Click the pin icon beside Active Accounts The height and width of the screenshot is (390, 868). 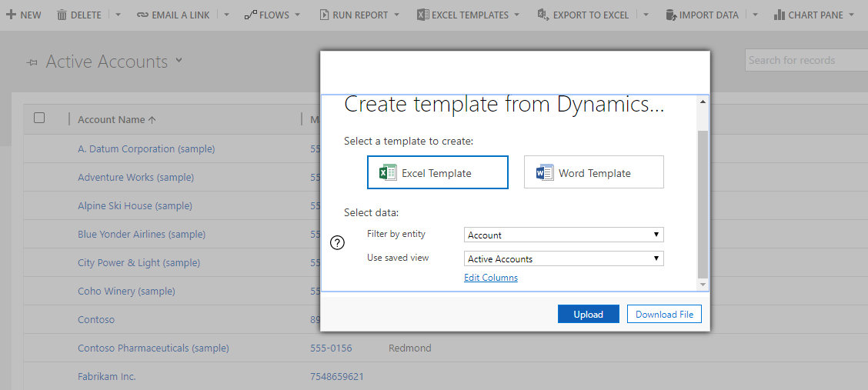point(32,63)
